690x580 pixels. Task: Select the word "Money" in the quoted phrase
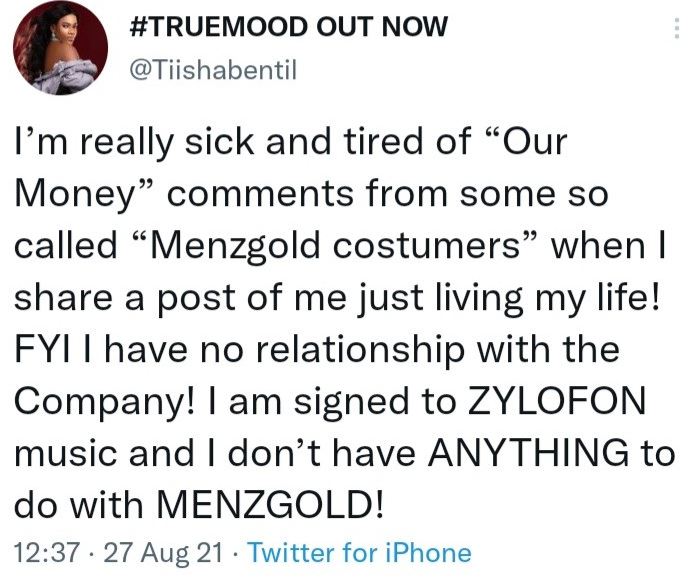(84, 196)
